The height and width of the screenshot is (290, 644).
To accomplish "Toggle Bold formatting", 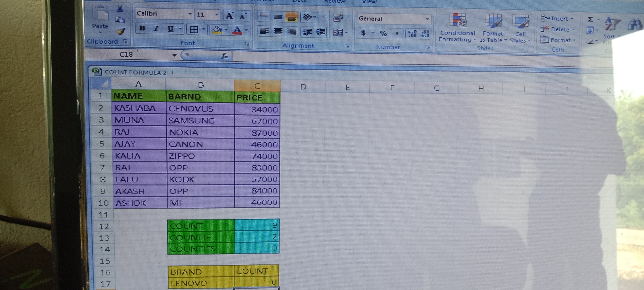I will (142, 28).
